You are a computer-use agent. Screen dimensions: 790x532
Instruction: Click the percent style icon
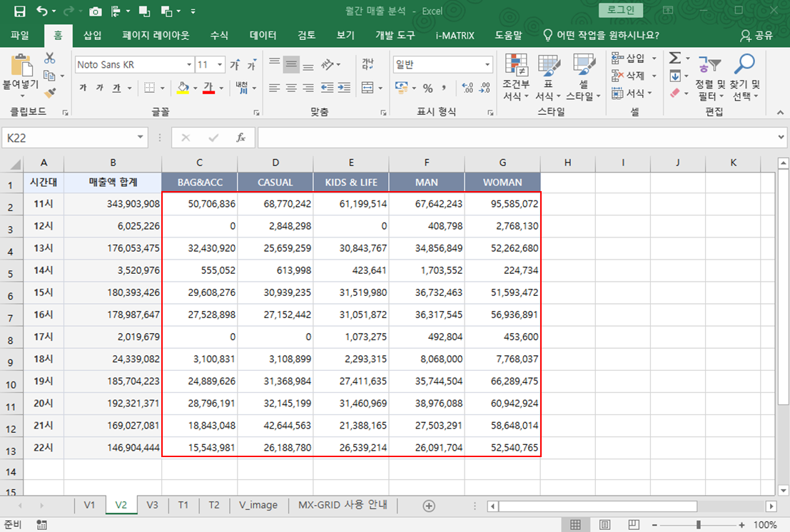tap(427, 88)
